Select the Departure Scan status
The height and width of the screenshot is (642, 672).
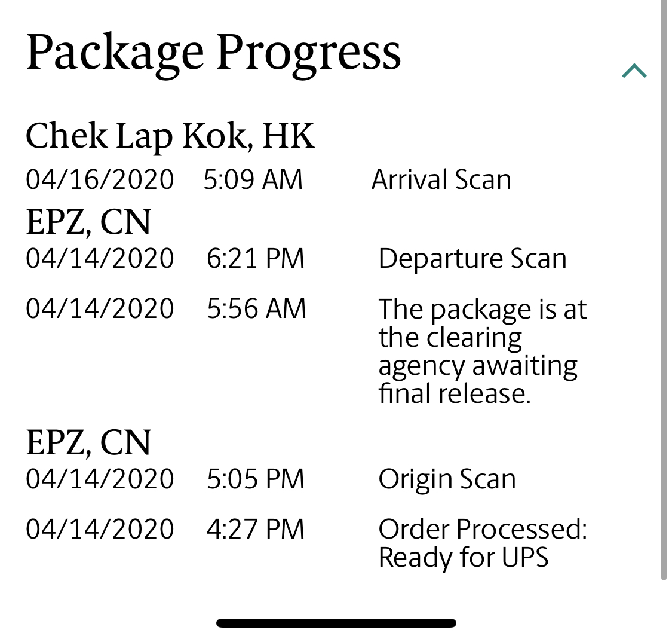(472, 259)
